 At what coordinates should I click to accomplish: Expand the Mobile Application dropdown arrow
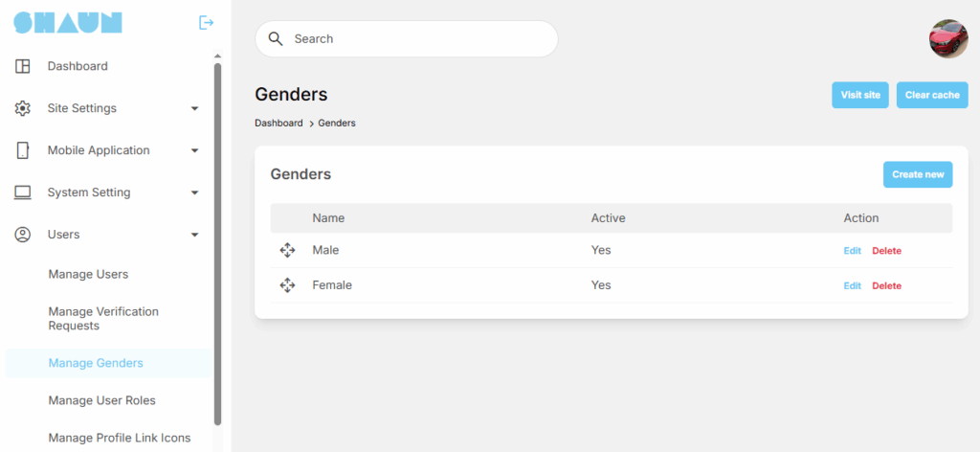click(x=194, y=150)
